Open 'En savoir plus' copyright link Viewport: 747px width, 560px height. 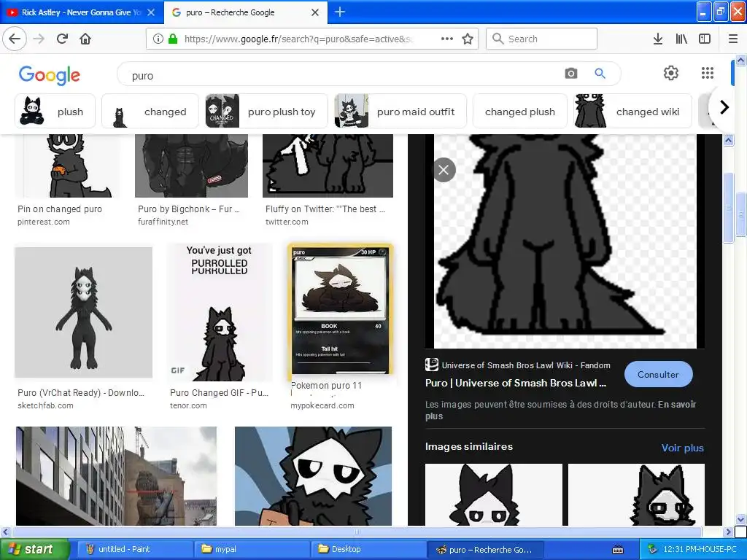coord(560,410)
